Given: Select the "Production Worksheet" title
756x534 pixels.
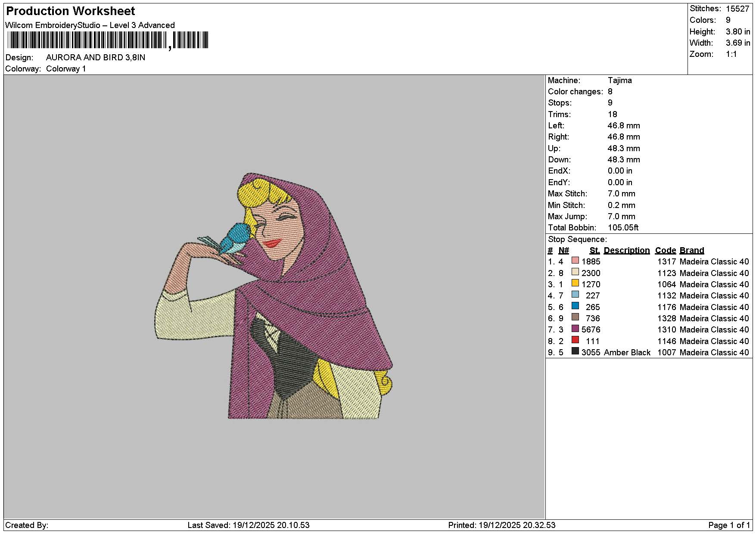Looking at the screenshot, I should 71,11.
